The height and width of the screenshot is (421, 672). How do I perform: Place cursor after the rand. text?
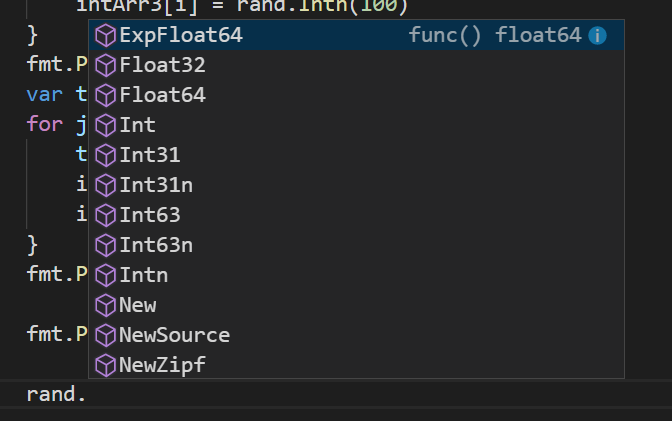[x=88, y=394]
